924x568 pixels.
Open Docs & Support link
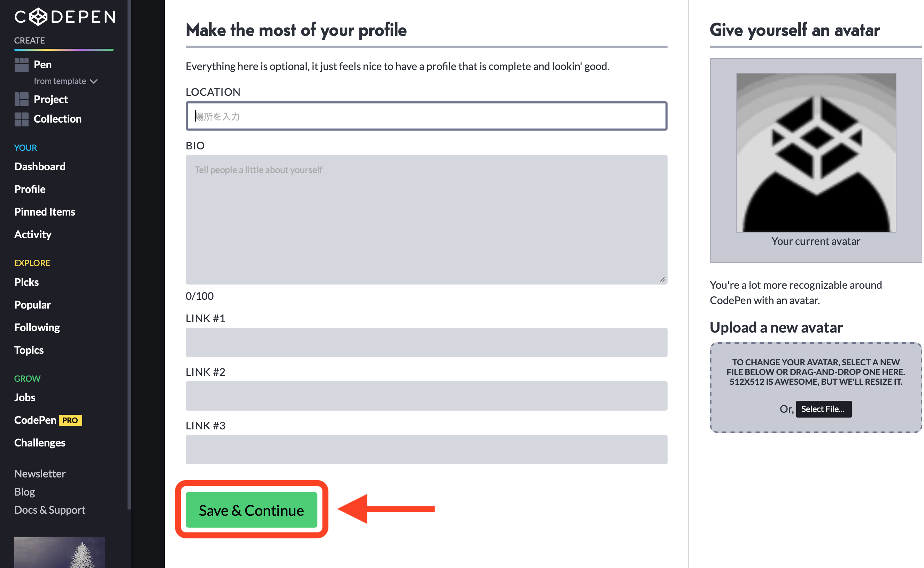pos(50,510)
